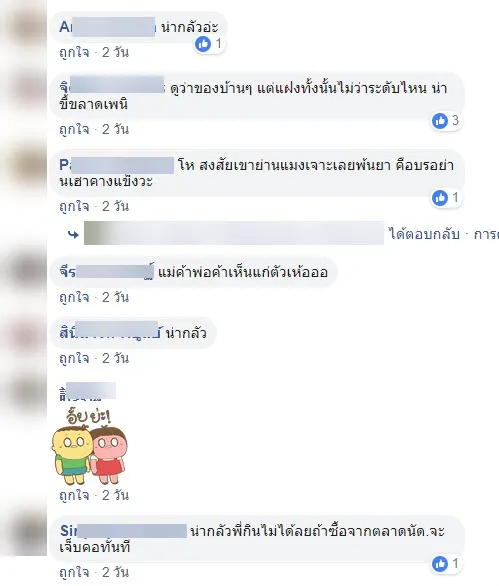
Task: Click the like reaction icon on the น้ำค้างแข็ง comment
Action: pyautogui.click(x=440, y=198)
